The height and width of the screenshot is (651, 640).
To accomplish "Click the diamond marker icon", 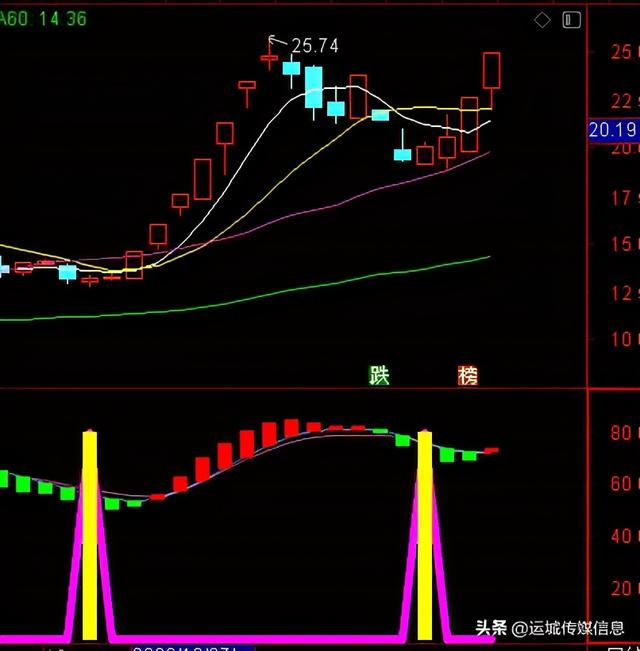I will coord(542,20).
